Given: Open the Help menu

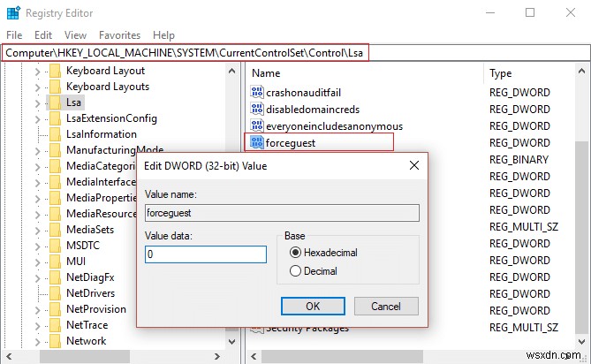Looking at the screenshot, I should (x=163, y=35).
